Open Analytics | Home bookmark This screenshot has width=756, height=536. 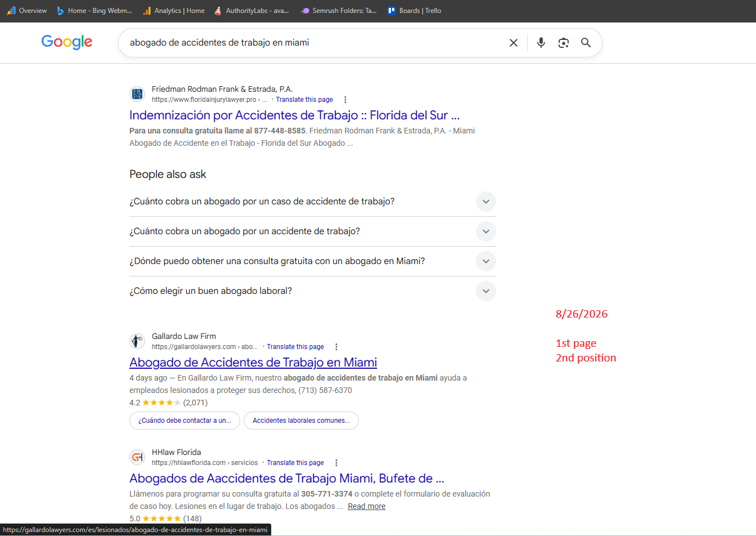click(173, 11)
